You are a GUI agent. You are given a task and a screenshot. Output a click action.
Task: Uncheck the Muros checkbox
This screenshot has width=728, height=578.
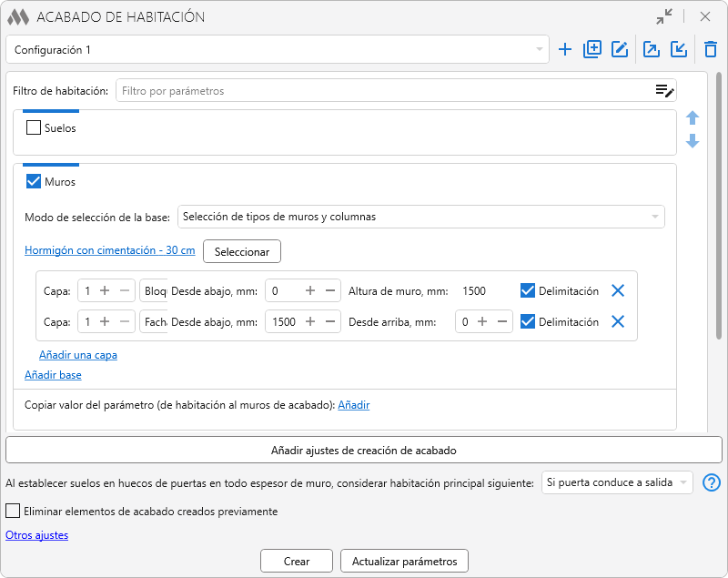(35, 182)
